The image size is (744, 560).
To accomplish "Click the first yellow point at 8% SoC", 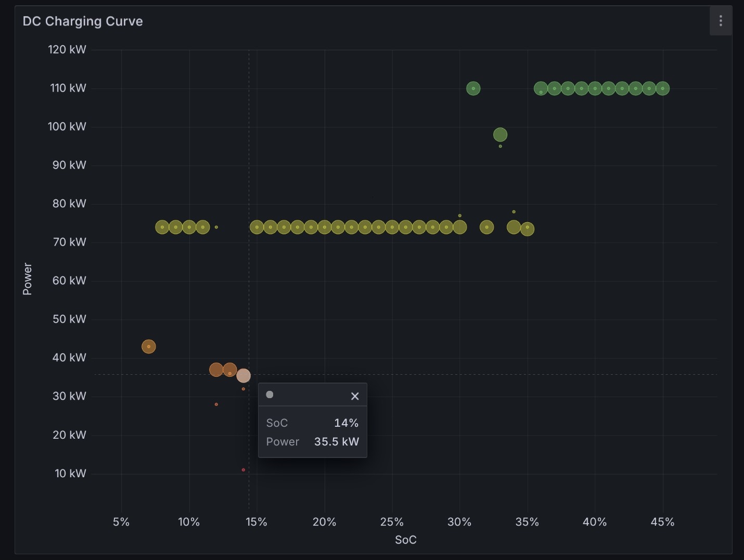I will click(162, 227).
